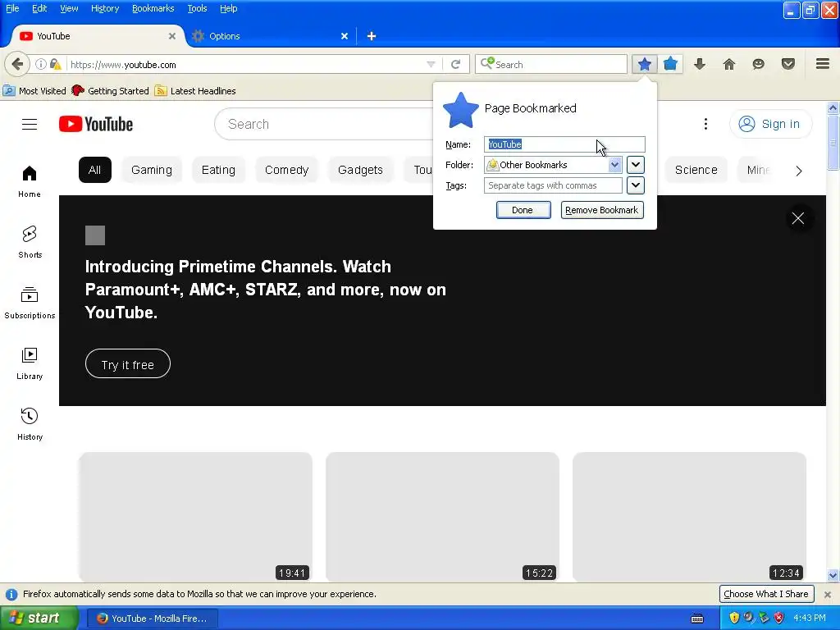Select the Gadgets category chip
Screen dimensions: 840x630
[x=361, y=170]
